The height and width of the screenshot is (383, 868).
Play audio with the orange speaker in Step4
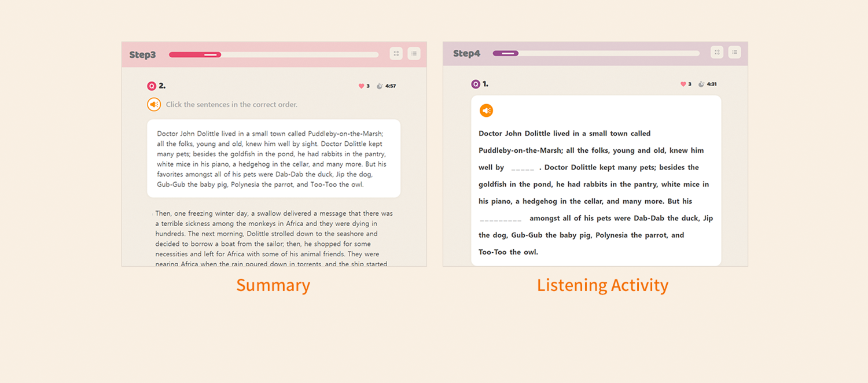point(486,111)
